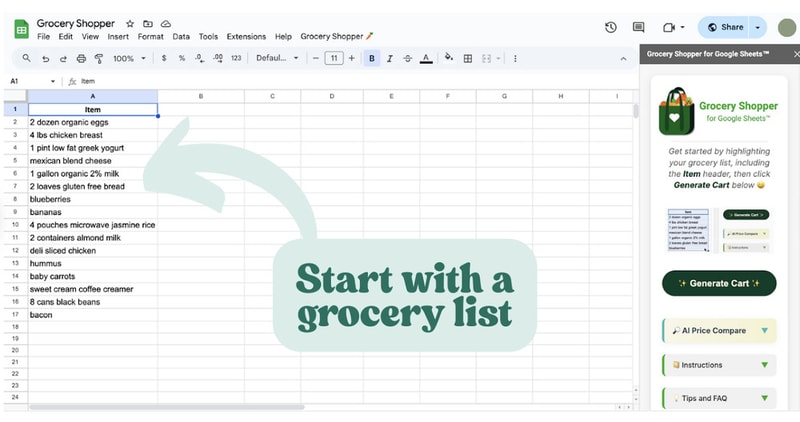Screen dimensions: 800x422
Task: Star the Grocery Shopper document
Action: [130, 23]
